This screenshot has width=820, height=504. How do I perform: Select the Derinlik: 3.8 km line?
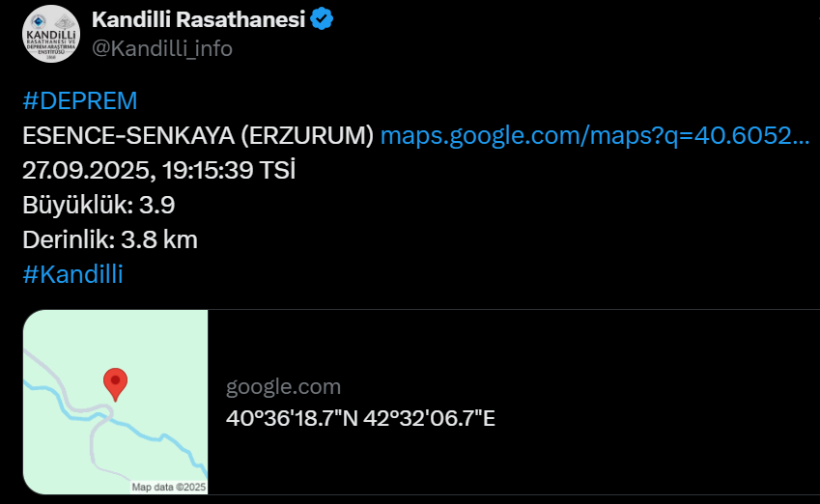[110, 240]
